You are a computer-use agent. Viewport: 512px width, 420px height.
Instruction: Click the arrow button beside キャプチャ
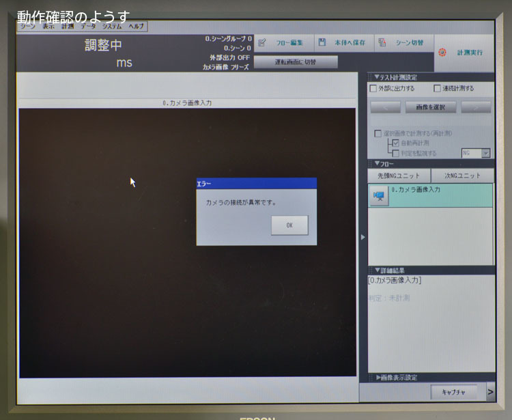click(490, 392)
